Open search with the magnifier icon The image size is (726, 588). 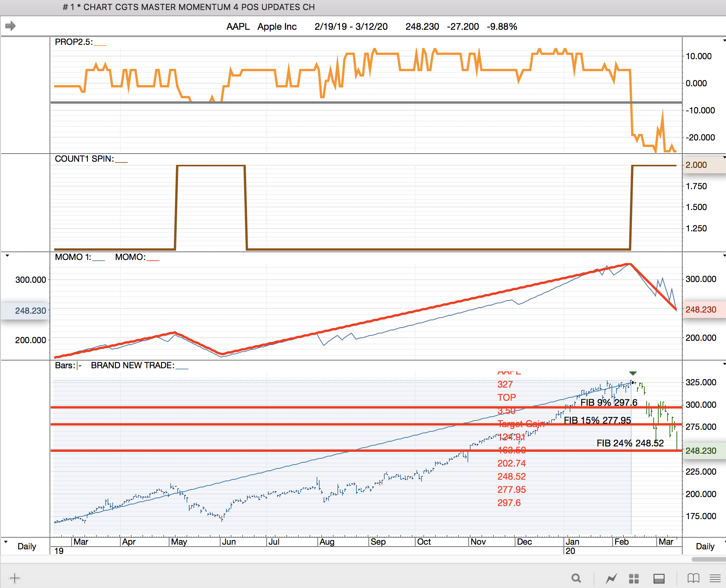pos(576,578)
